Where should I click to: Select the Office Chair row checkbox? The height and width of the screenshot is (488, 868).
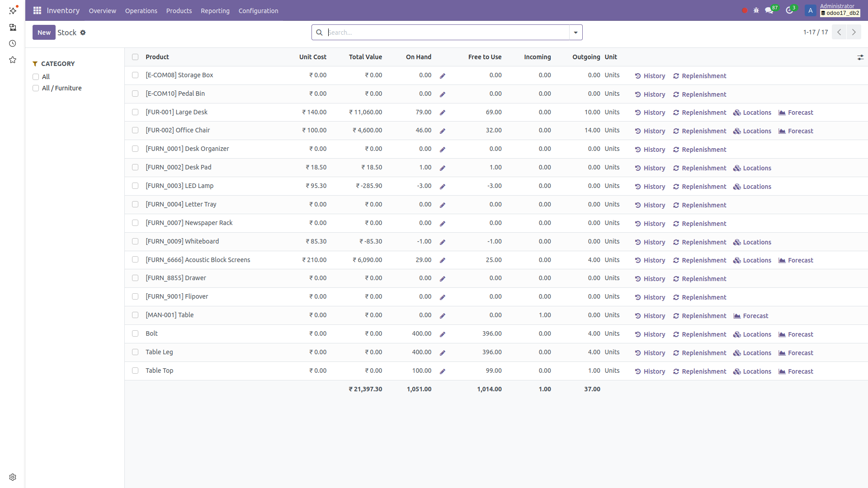point(135,130)
